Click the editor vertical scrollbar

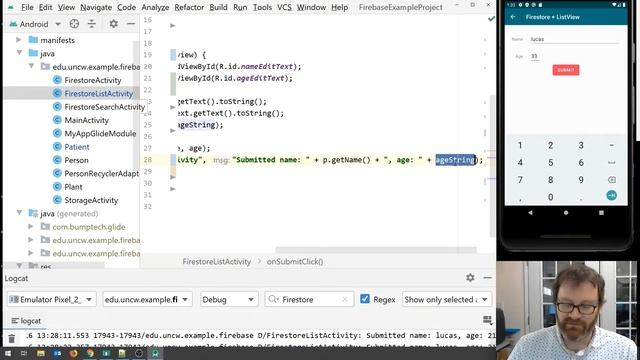pos(492,165)
